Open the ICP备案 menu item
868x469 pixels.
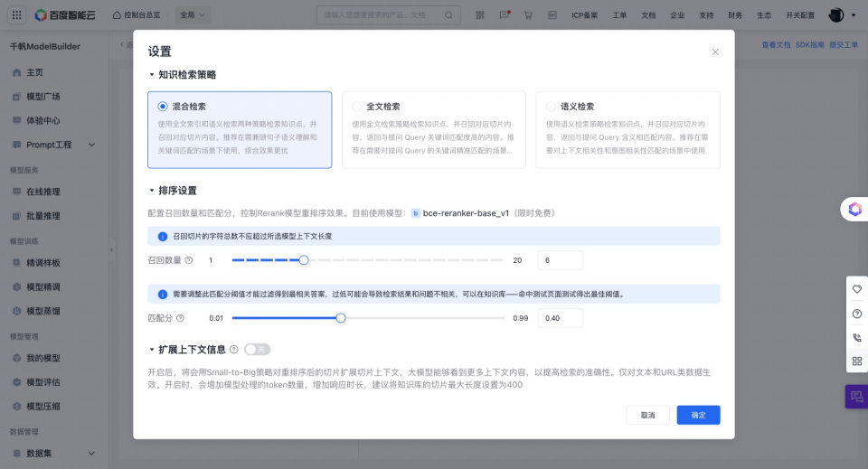[x=585, y=15]
